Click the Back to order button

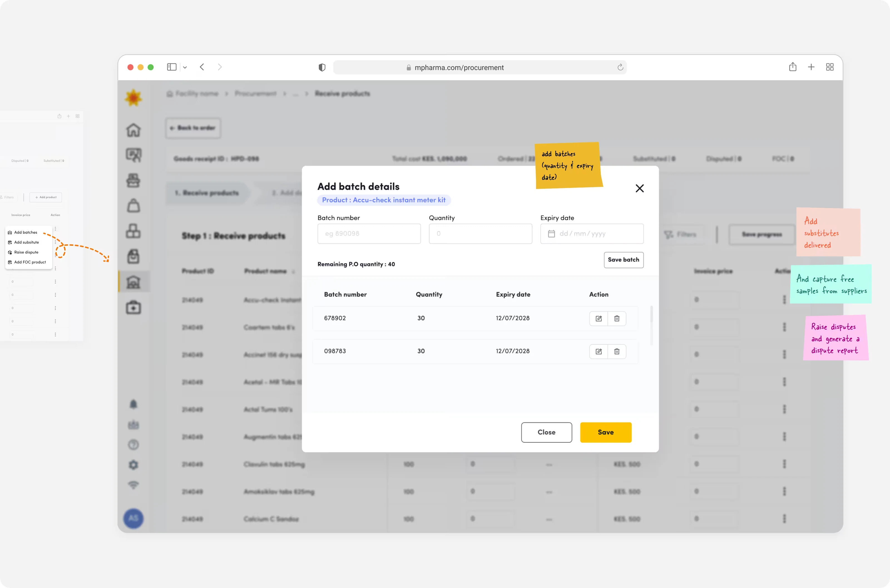[193, 128]
